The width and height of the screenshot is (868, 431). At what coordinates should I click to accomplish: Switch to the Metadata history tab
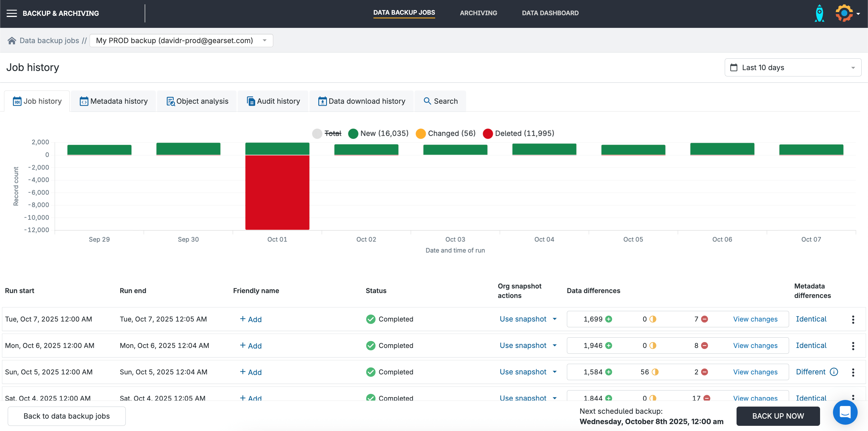click(114, 101)
